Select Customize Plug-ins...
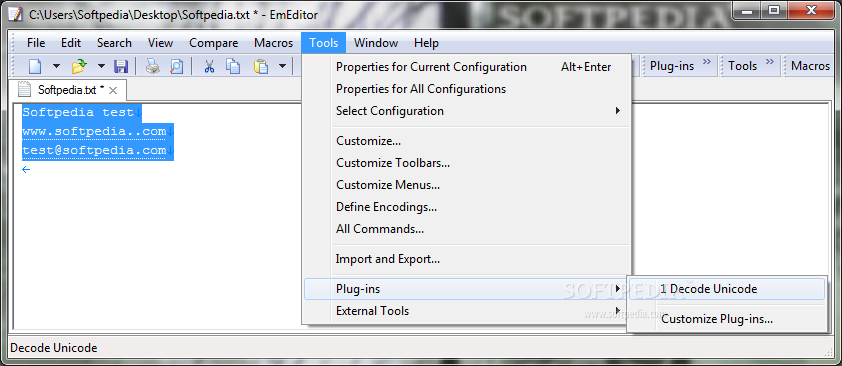The height and width of the screenshot is (366, 842). coord(727,319)
